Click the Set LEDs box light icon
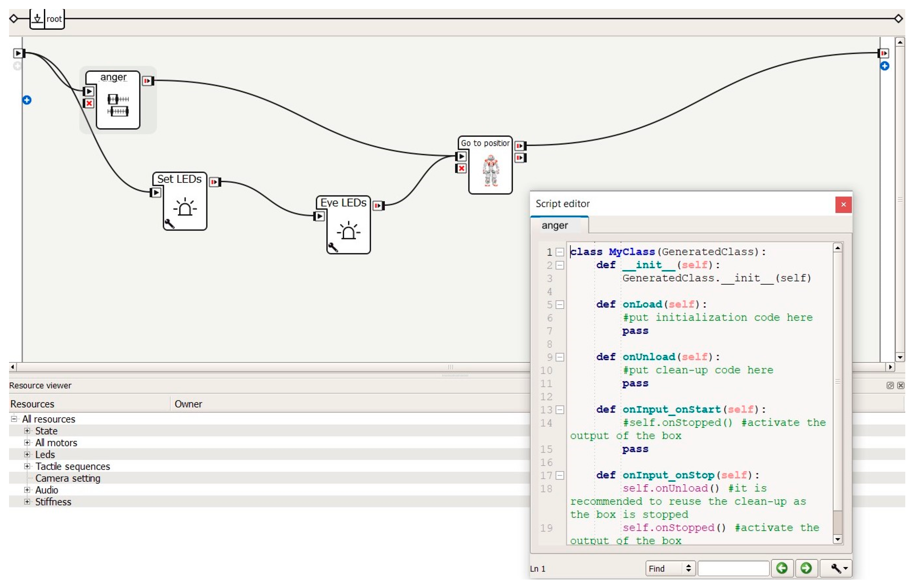 185,208
